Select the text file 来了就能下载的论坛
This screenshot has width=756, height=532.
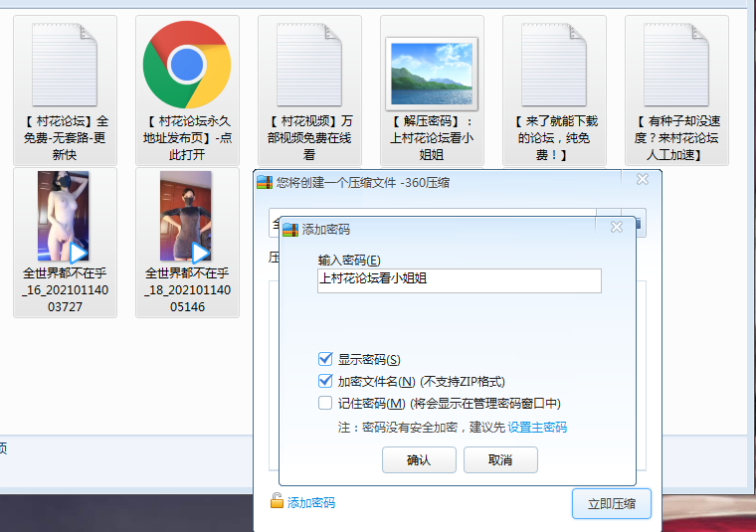[x=554, y=66]
